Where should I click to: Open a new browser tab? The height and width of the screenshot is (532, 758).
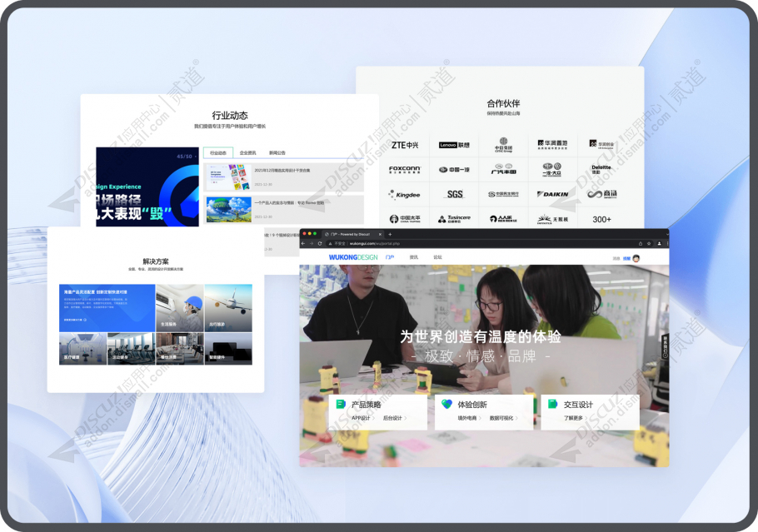click(x=390, y=234)
